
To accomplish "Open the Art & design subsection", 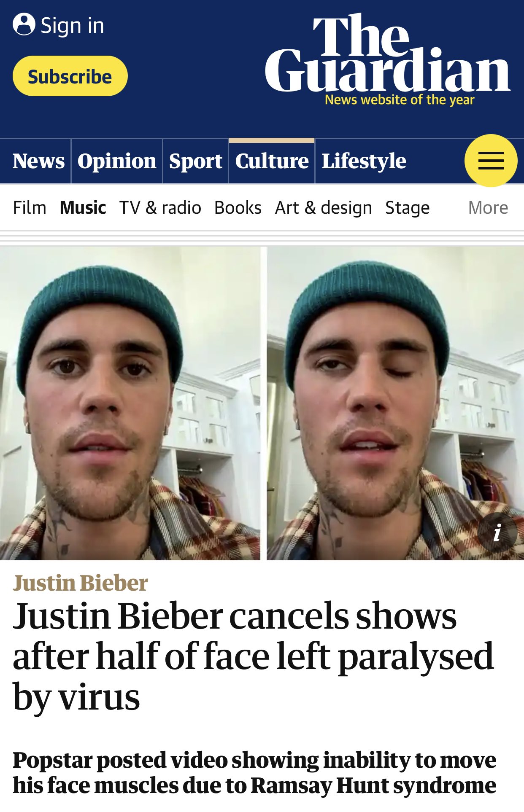I will [x=324, y=208].
